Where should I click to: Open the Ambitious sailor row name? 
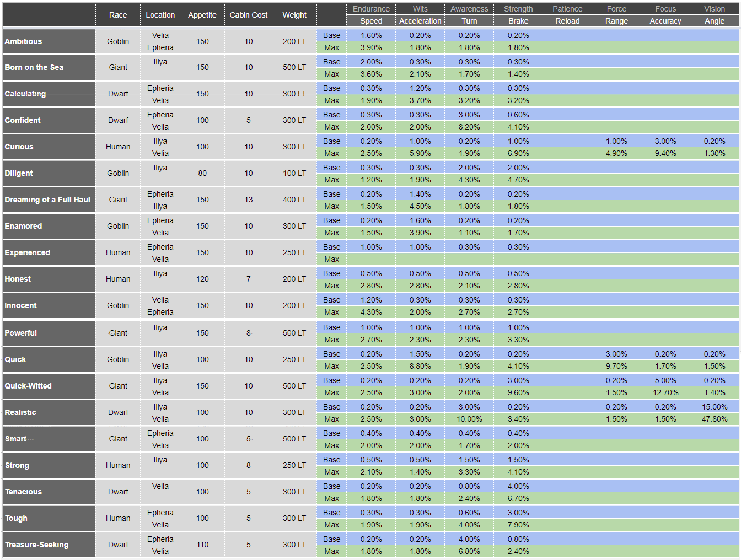click(x=23, y=41)
